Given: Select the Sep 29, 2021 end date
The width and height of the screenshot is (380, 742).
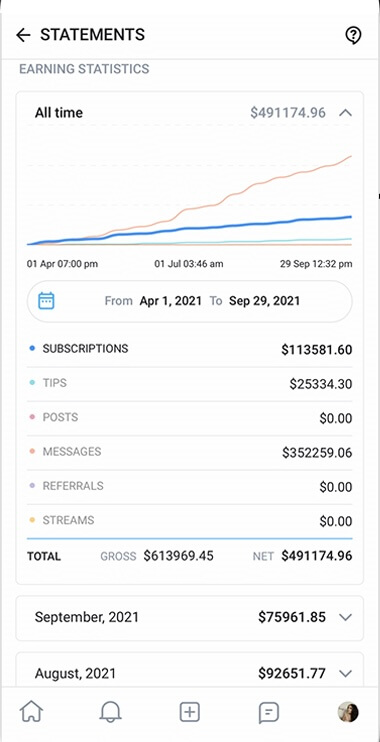Looking at the screenshot, I should click(264, 301).
